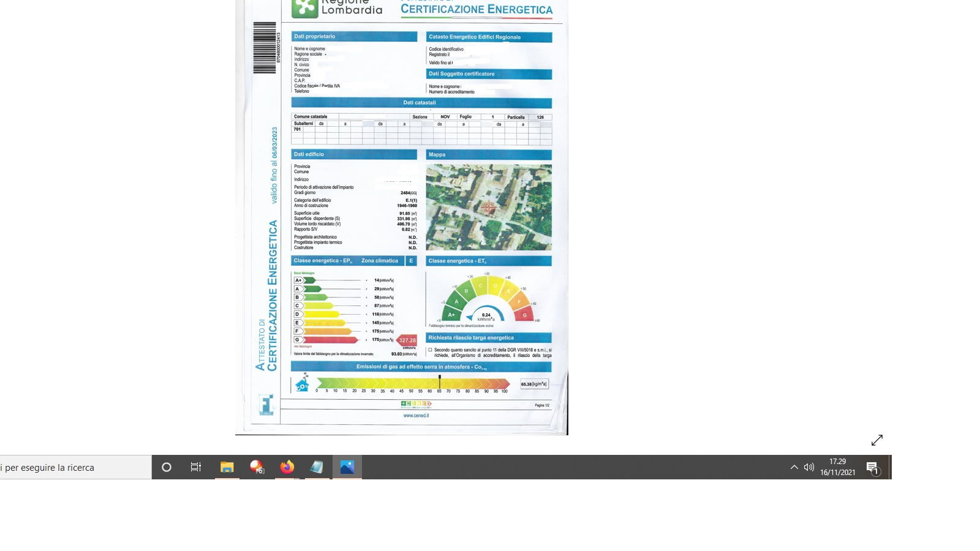Open the clock showing 17.29 16/11/2021

(x=838, y=467)
